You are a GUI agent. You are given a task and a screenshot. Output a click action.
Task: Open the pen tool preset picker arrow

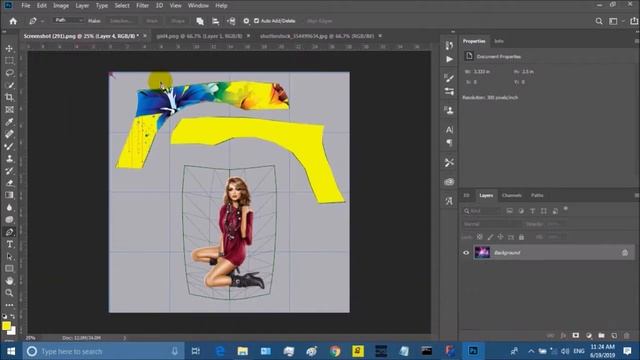(x=42, y=21)
